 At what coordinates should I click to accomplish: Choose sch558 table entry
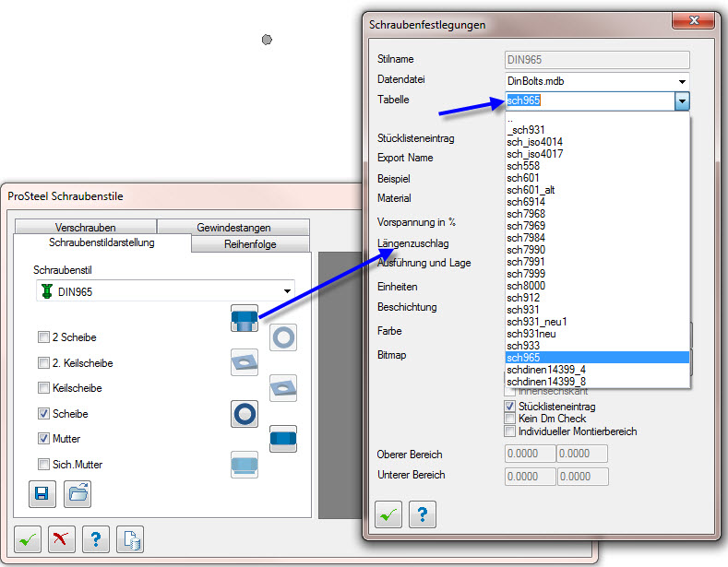coord(597,166)
